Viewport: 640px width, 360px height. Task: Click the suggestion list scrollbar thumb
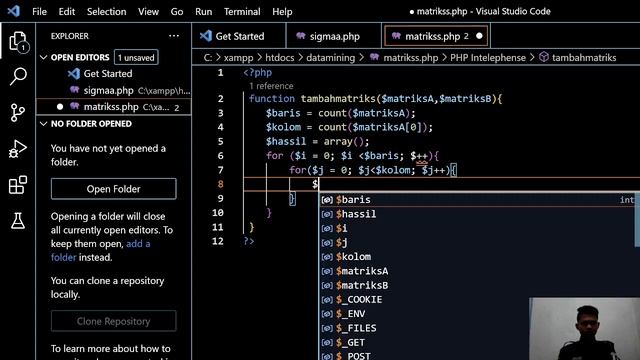coord(637,220)
